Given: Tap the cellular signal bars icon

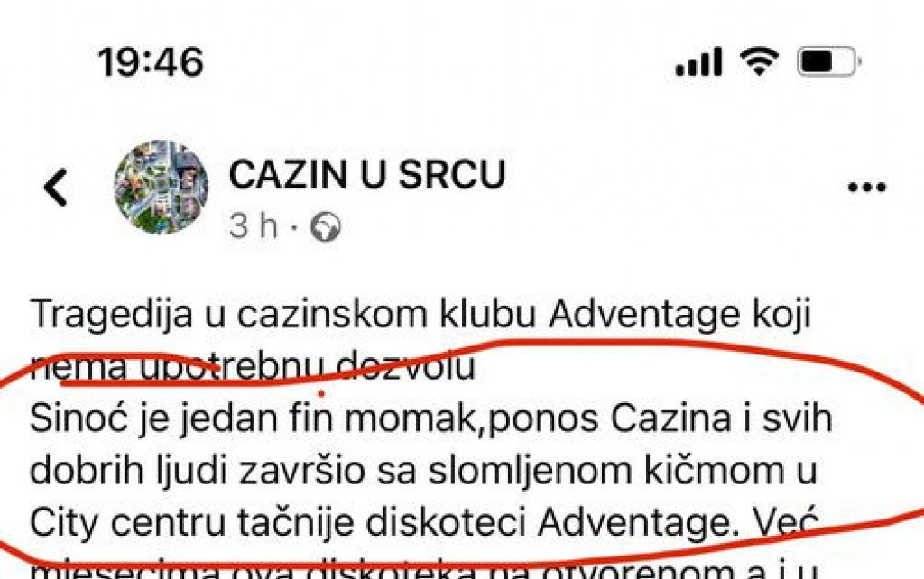Looking at the screenshot, I should (698, 61).
